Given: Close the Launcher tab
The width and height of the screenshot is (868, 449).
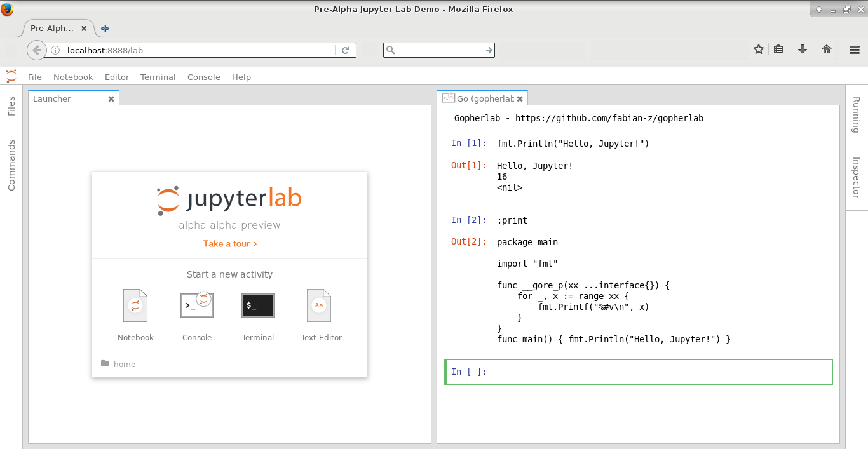Looking at the screenshot, I should [111, 99].
